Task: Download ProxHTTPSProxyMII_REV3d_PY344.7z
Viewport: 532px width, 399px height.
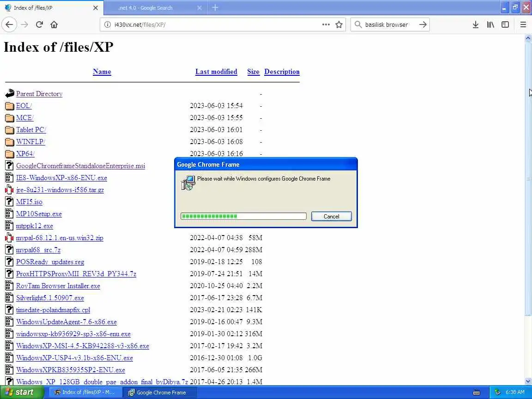Action: 76,274
